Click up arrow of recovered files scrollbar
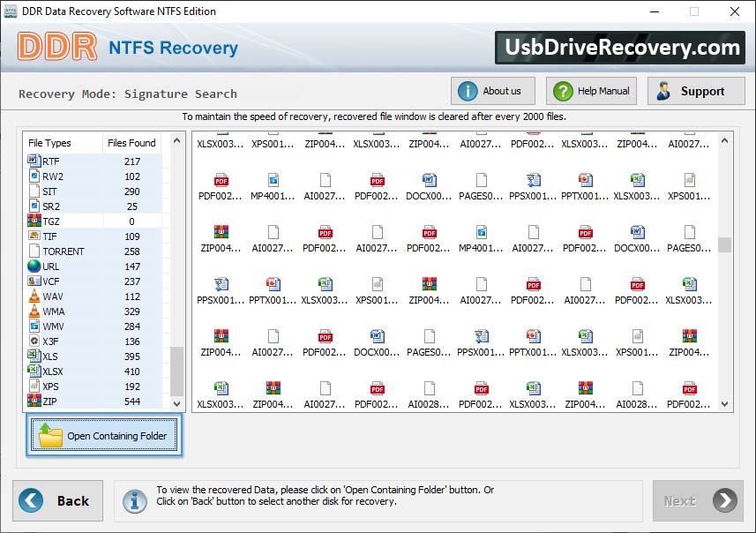This screenshot has width=756, height=533. (x=724, y=141)
